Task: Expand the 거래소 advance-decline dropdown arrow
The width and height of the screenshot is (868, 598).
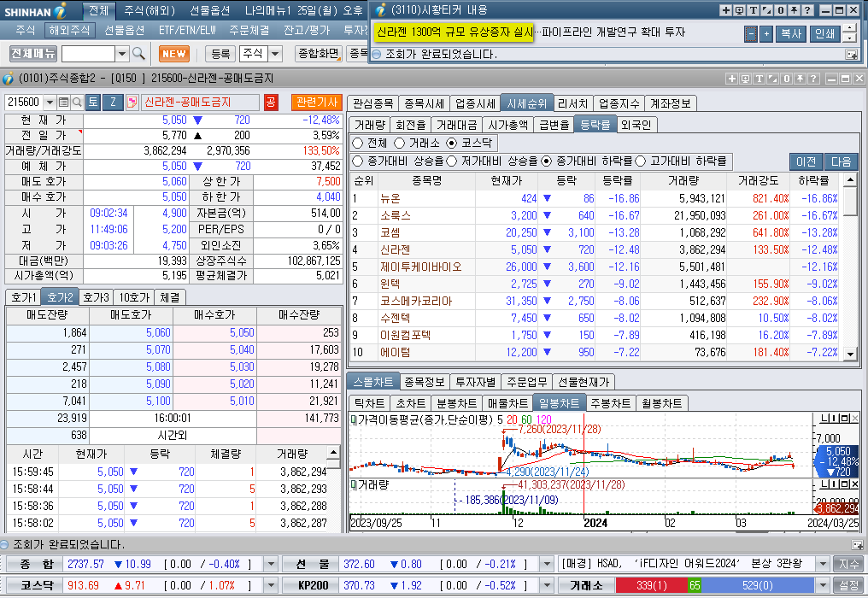Action: click(x=824, y=585)
